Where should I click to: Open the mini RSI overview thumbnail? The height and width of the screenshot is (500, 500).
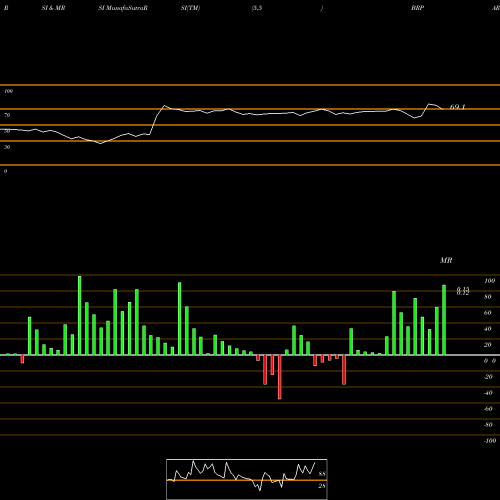pos(247,479)
